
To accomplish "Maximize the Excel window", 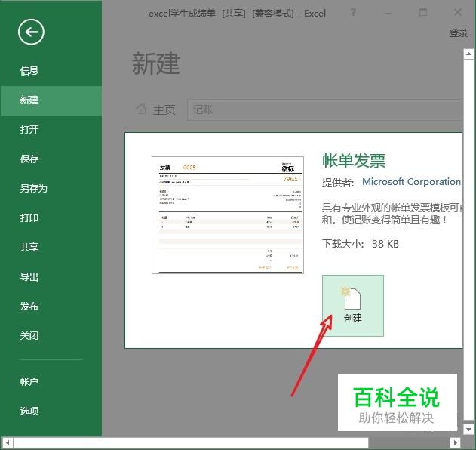I will tap(423, 12).
